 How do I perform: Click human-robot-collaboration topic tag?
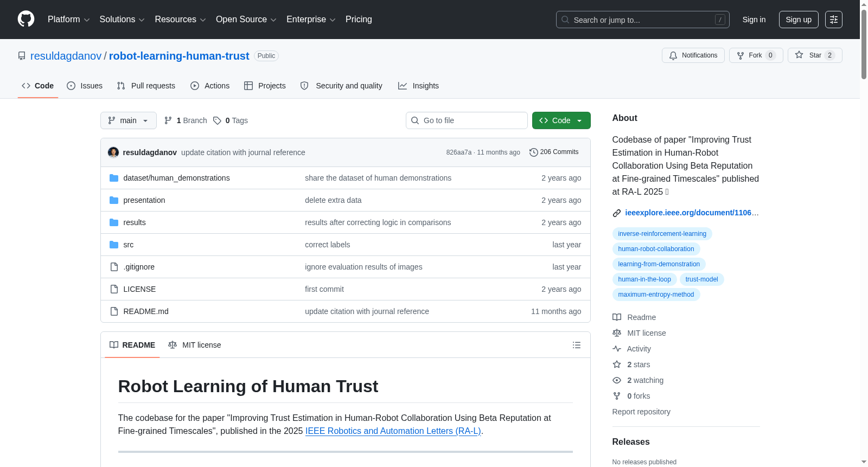pyautogui.click(x=656, y=249)
